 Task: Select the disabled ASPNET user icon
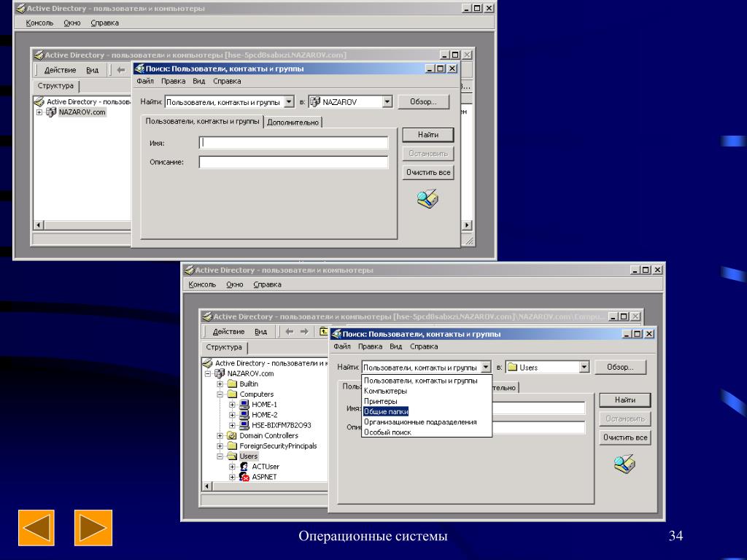244,477
